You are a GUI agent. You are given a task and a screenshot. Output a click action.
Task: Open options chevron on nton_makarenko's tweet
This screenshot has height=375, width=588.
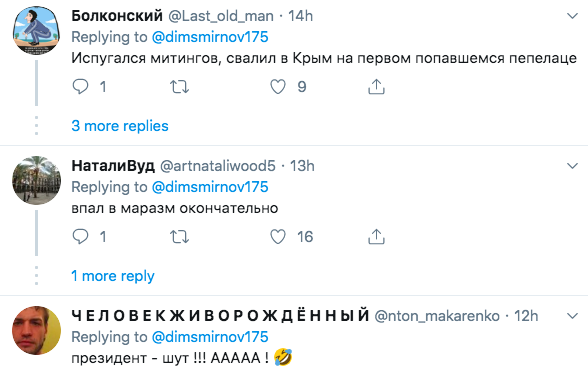[x=572, y=316]
